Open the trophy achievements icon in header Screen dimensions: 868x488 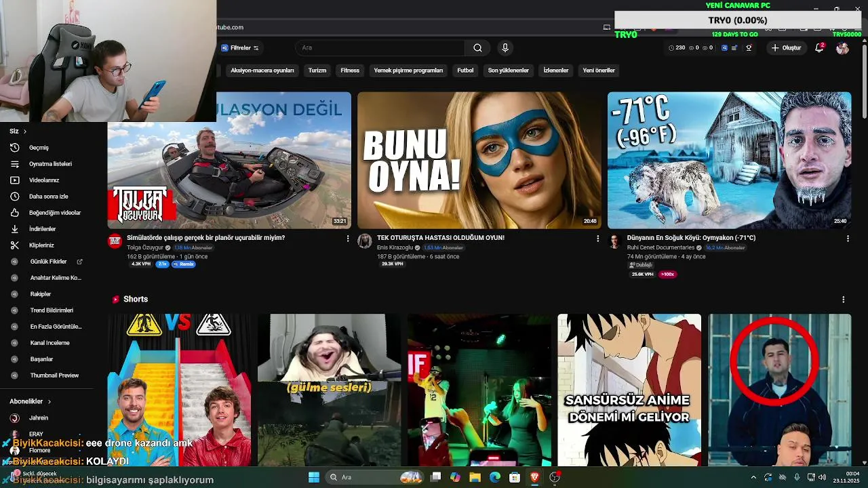tap(749, 48)
